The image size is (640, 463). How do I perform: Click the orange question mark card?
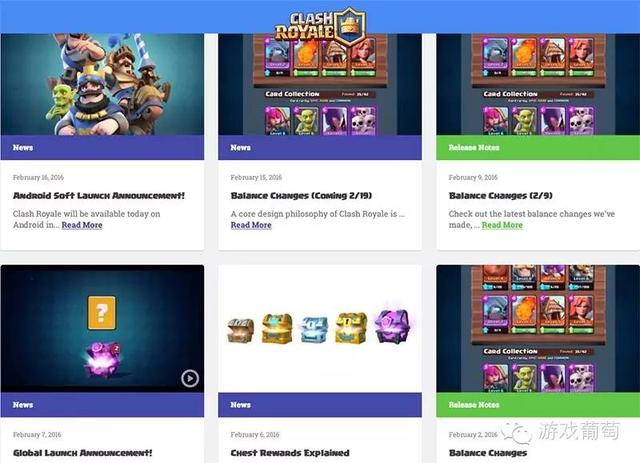[102, 313]
